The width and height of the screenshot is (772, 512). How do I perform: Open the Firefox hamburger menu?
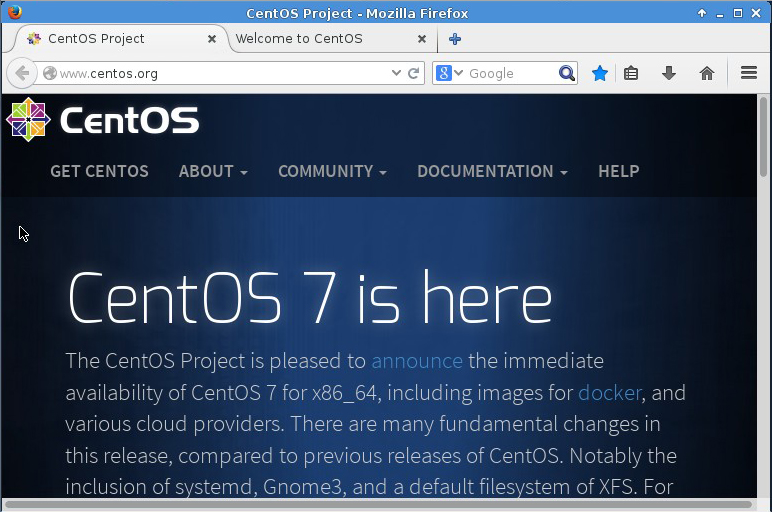(x=748, y=73)
